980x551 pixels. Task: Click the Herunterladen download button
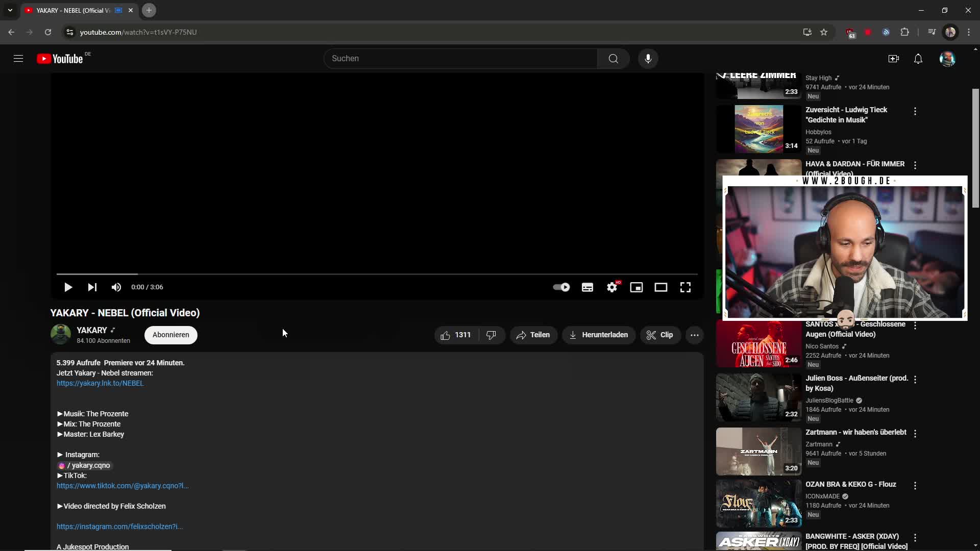coord(599,335)
